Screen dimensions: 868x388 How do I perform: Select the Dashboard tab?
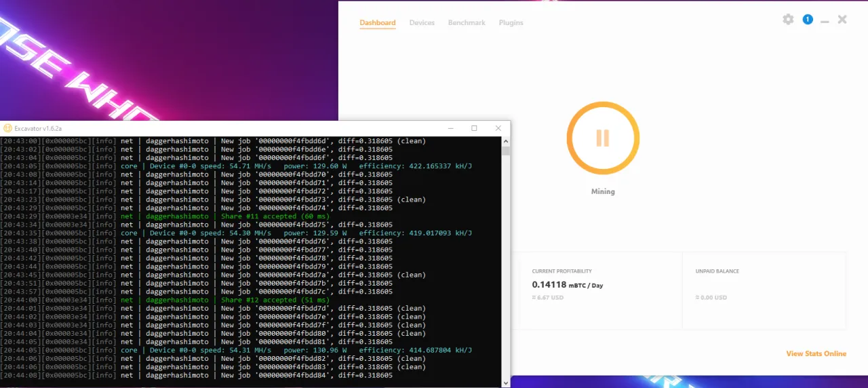377,23
